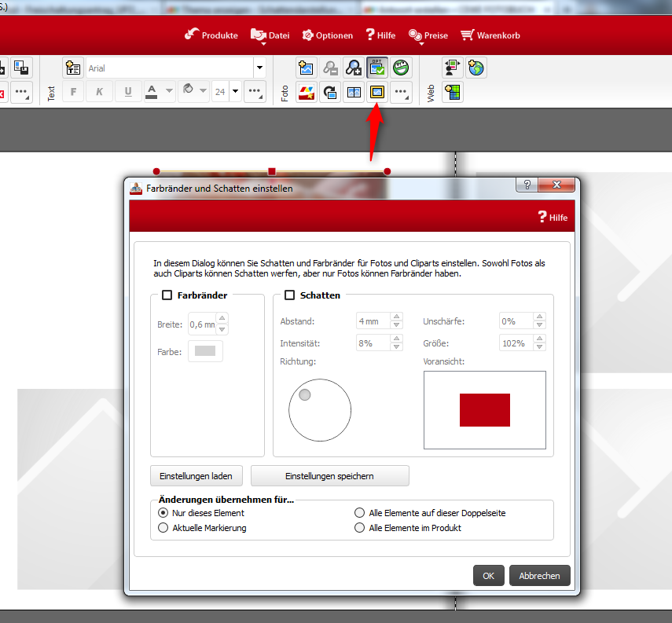Open the Warenkorb menu item

[490, 35]
